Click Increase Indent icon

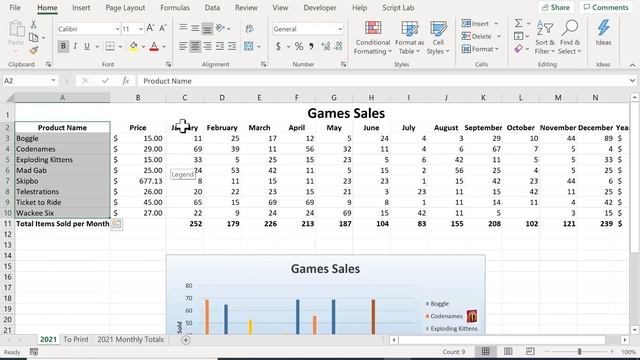tap(232, 46)
